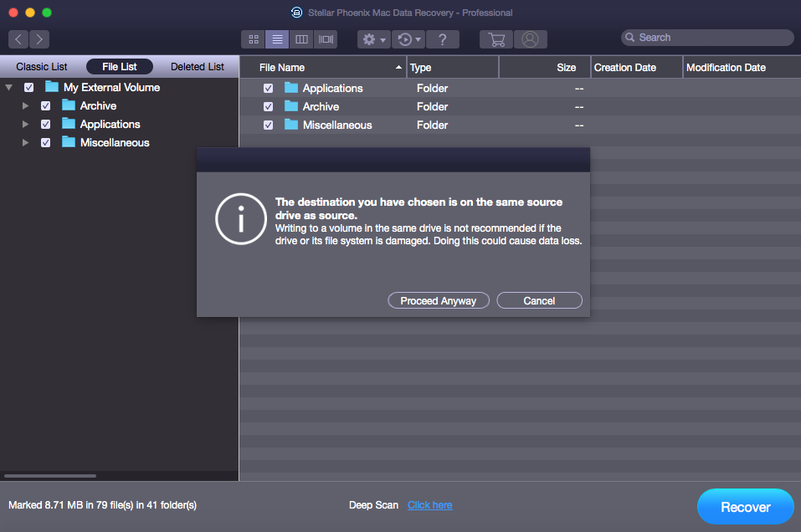Switch to cover flow view

(326, 39)
